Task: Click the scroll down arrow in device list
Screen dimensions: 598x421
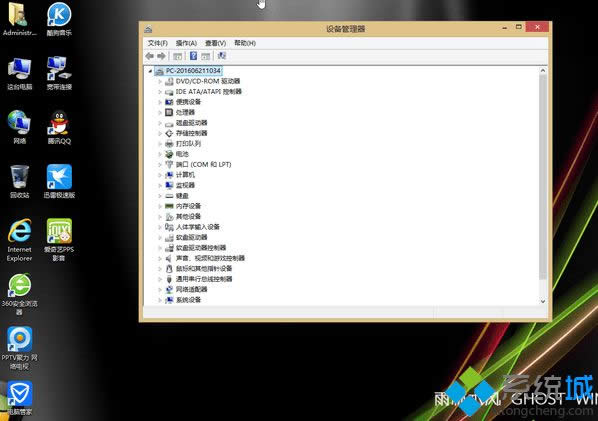Action: (543, 301)
